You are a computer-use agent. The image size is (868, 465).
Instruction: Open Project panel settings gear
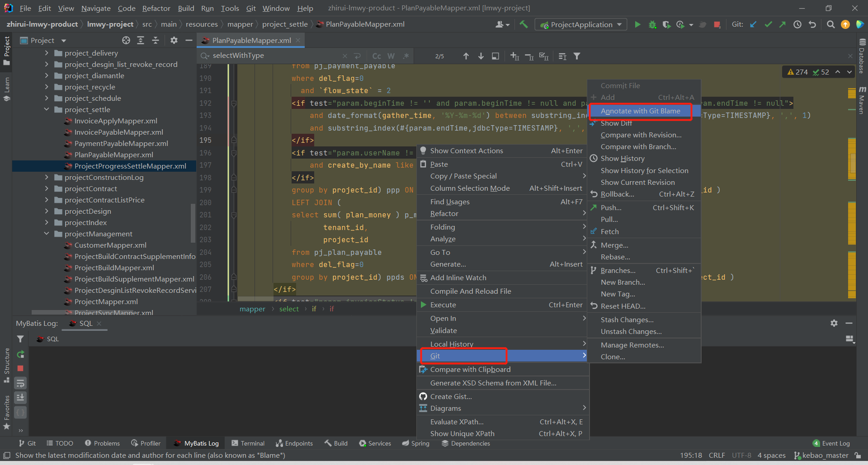(x=174, y=40)
